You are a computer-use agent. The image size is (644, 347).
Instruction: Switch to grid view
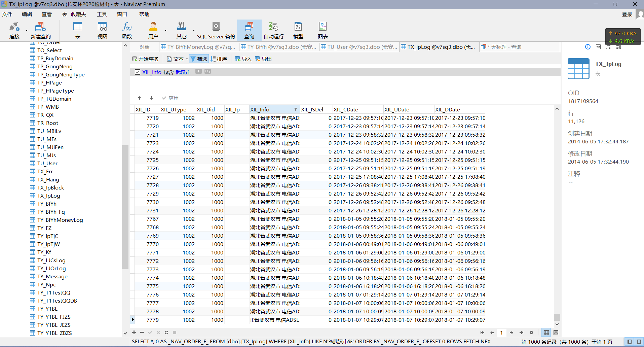click(546, 333)
